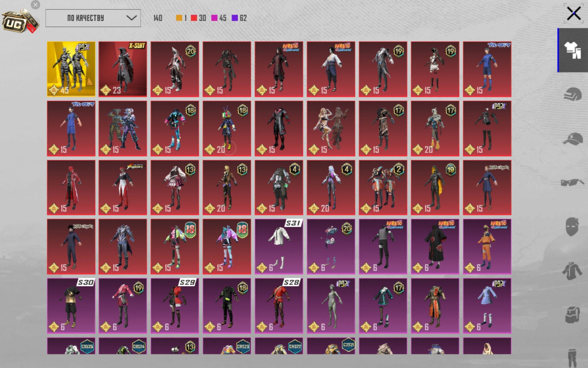Select the long red coat outfit

(71, 188)
